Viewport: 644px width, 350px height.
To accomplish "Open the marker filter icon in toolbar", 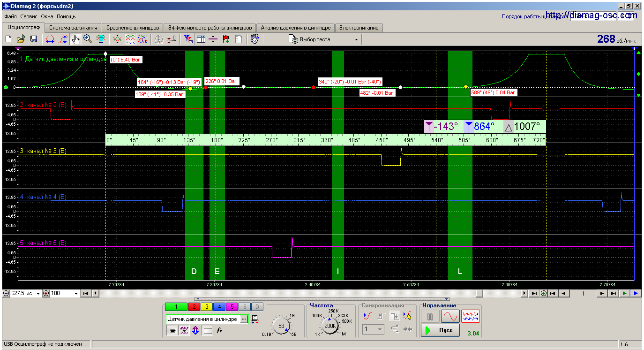I will (x=188, y=39).
